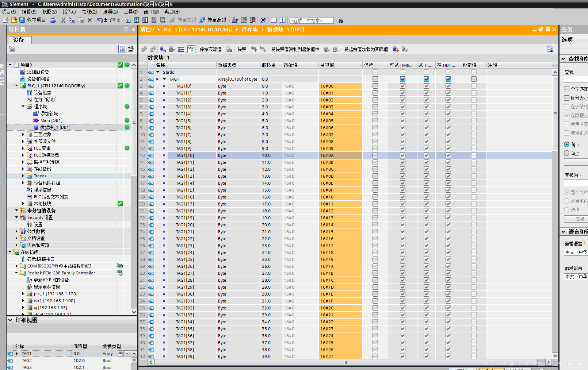
Task: Click the Delete X icon in toolbar
Action: 89,20
